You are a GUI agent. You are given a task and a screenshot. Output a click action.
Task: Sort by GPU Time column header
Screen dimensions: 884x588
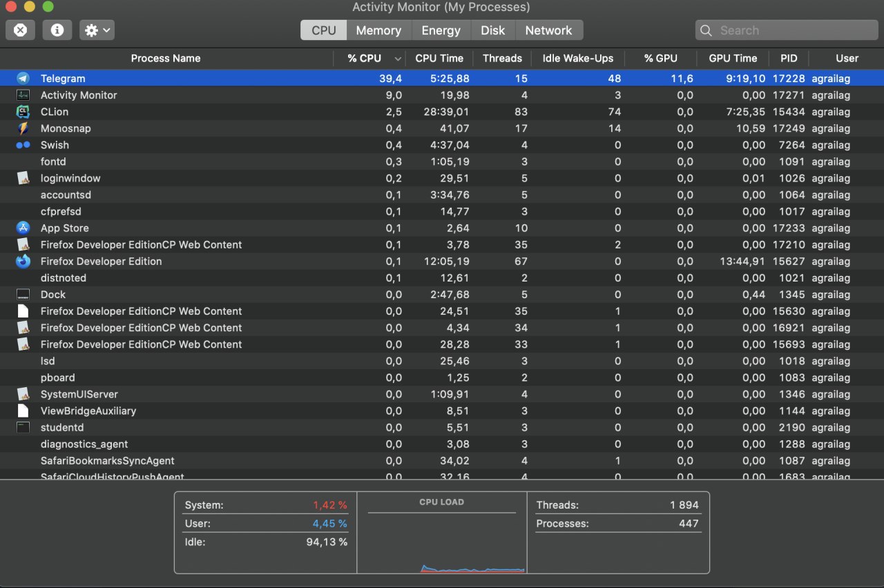tap(733, 59)
